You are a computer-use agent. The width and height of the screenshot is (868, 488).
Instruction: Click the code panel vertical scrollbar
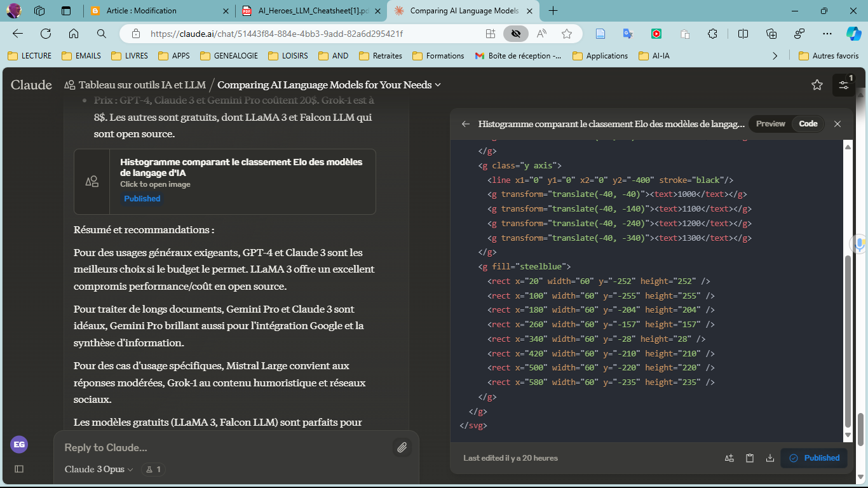coord(848,341)
